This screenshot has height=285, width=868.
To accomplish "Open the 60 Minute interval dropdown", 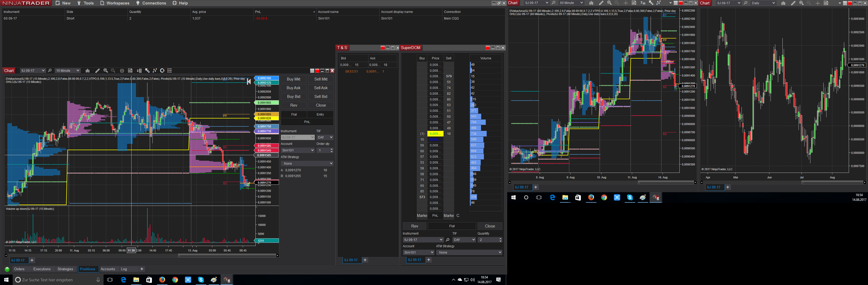I will pyautogui.click(x=571, y=3).
